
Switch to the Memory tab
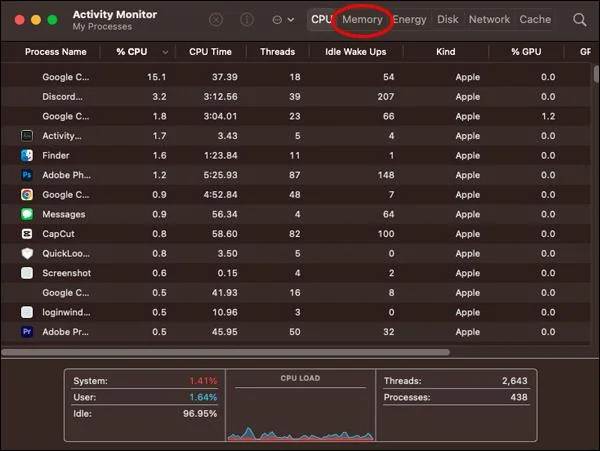[362, 20]
